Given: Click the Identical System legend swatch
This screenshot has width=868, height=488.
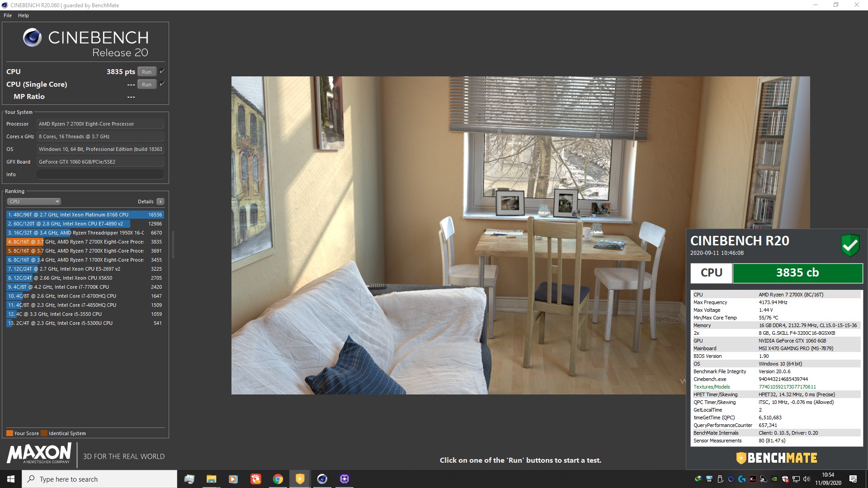Looking at the screenshot, I should 44,433.
